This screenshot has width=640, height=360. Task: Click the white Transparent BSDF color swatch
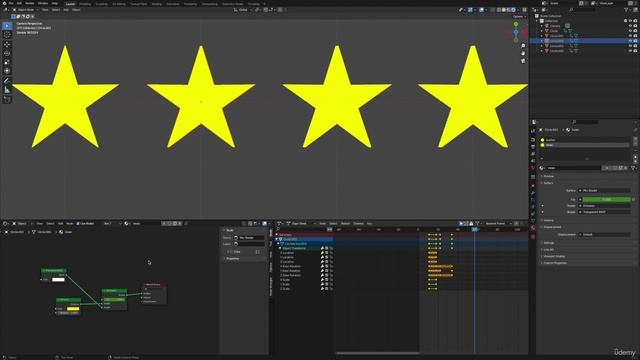click(x=58, y=280)
